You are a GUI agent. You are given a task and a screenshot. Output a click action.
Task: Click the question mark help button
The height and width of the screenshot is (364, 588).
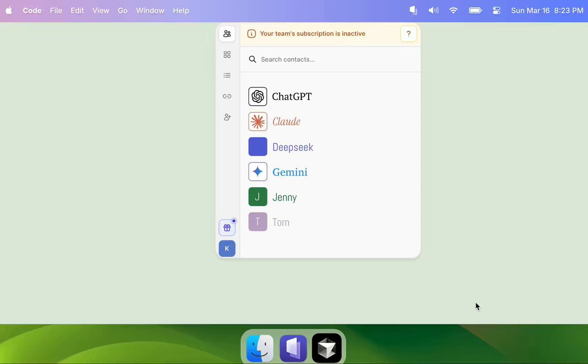409,34
